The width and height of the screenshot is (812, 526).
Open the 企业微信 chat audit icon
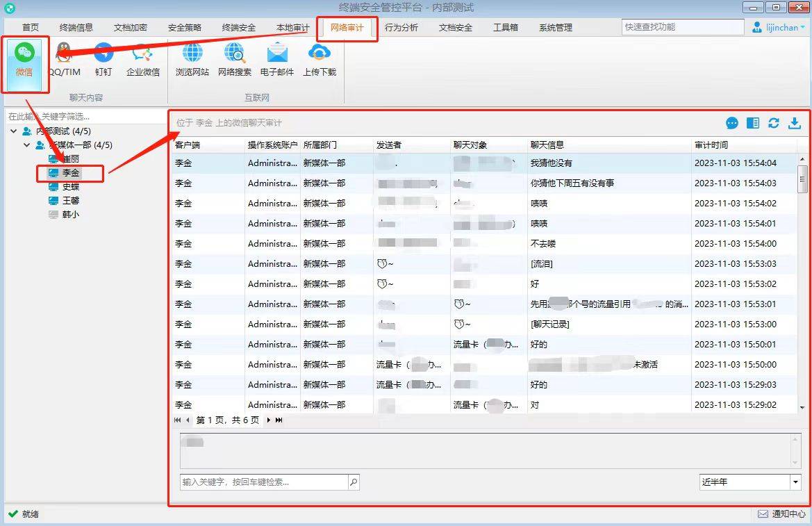(143, 60)
